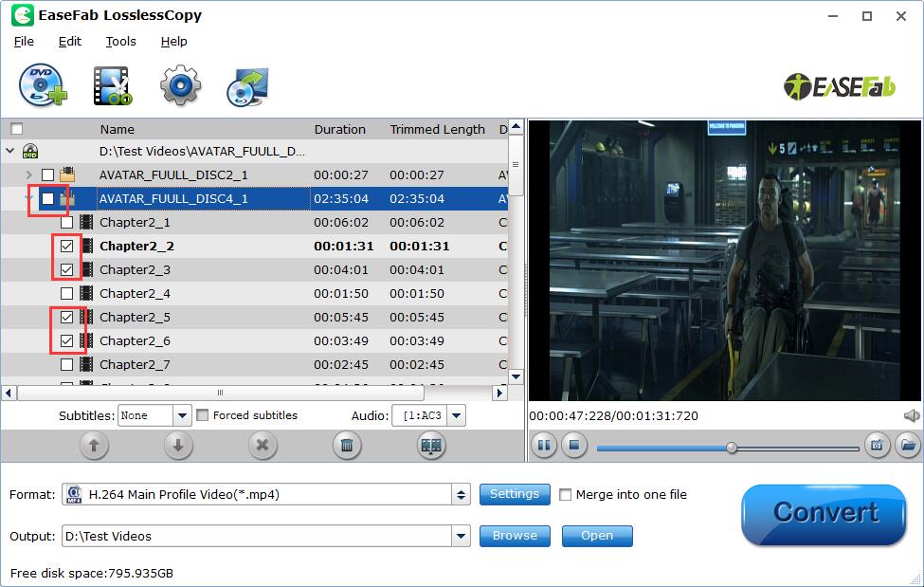
Task: Click the Output path input field
Action: [257, 536]
